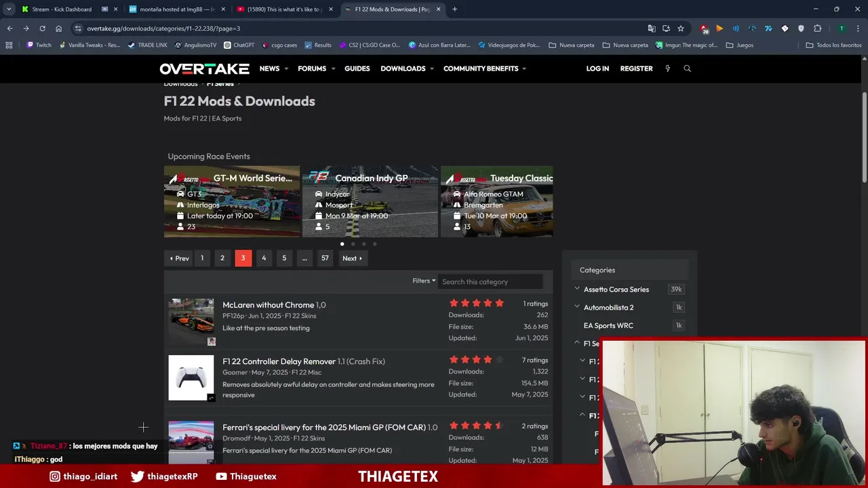This screenshot has width=868, height=488.
Task: Open Ferrari's special livery Miami GP mod
Action: (x=324, y=427)
